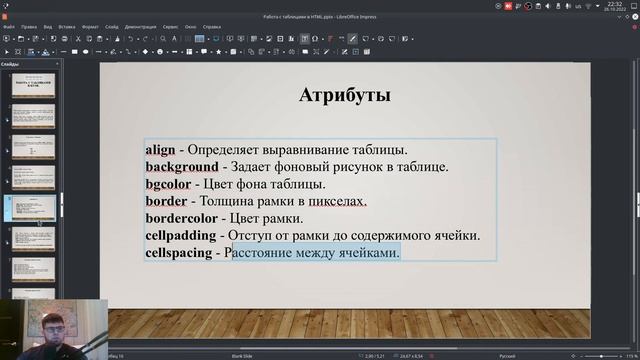The height and width of the screenshot is (360, 640).
Task: Open dropdown next to Undo icon
Action: [138, 39]
